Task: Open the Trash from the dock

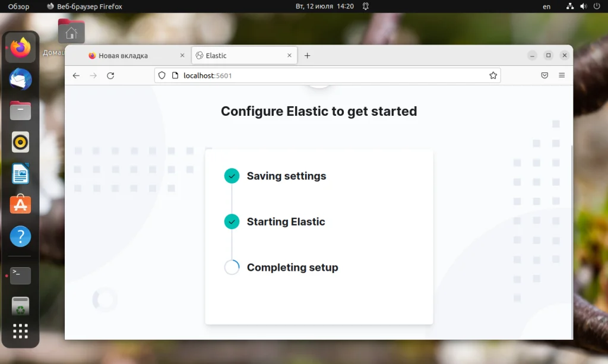Action: point(20,306)
